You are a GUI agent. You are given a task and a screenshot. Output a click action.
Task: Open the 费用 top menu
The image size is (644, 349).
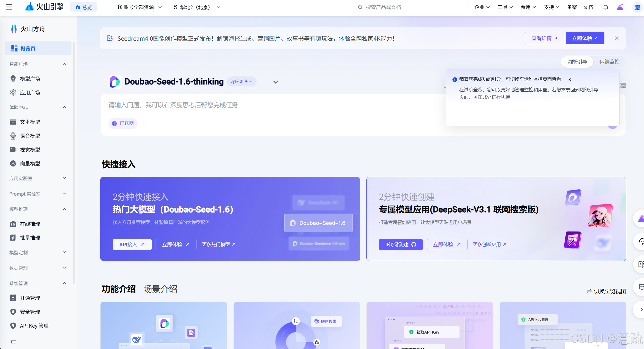point(528,7)
